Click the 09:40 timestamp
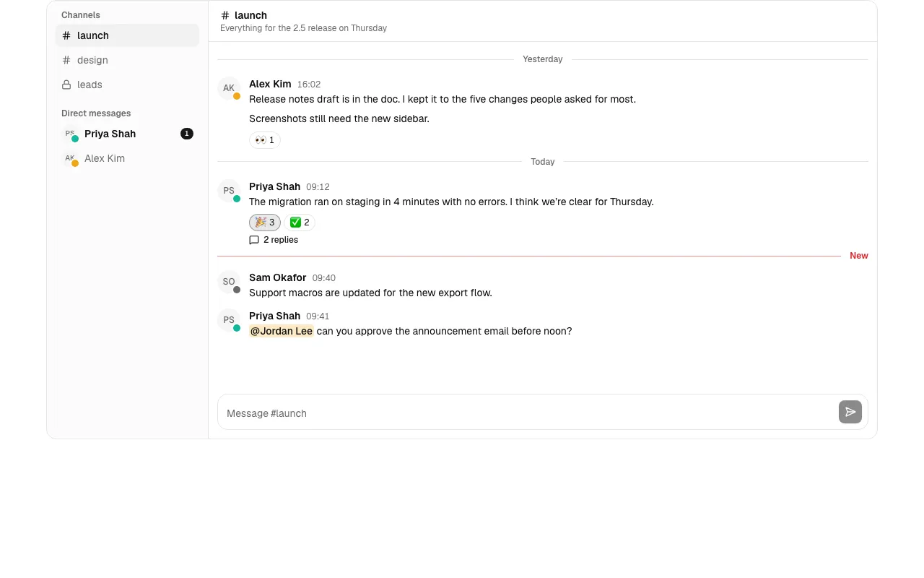This screenshot has width=924, height=578. (x=324, y=278)
